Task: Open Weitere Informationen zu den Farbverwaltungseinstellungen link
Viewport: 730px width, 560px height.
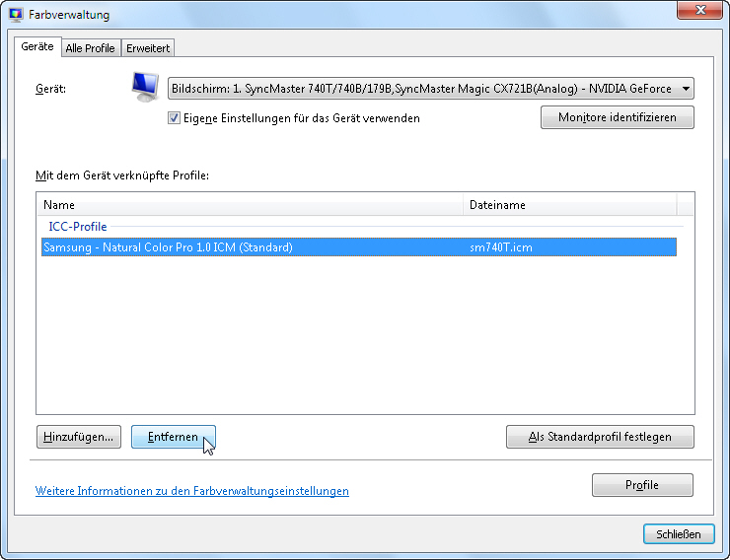Action: click(x=191, y=491)
